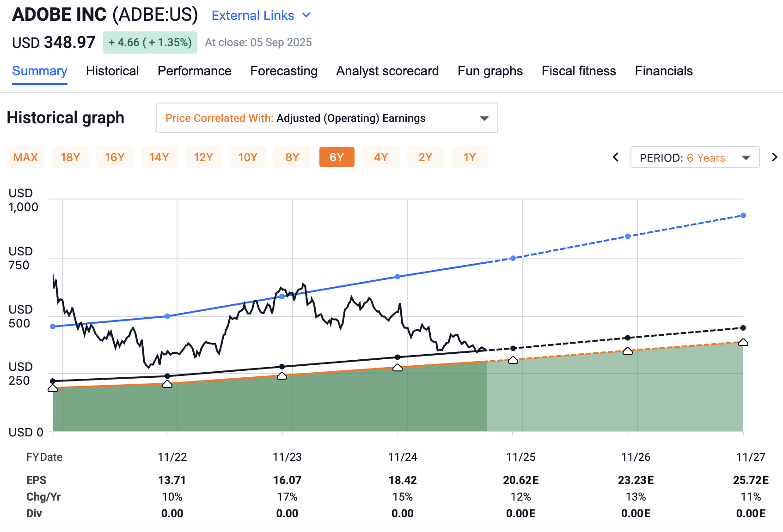Select the 4Y time range
Image resolution: width=783 pixels, height=532 pixels.
(x=381, y=157)
